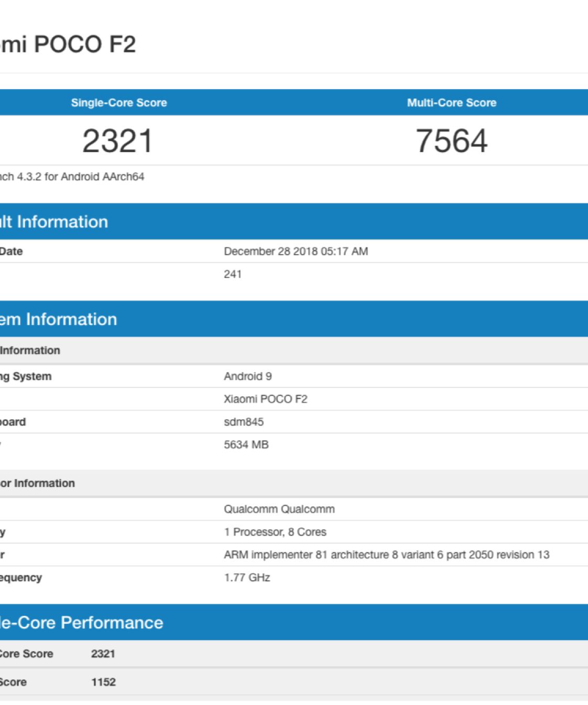Click the POCO F2 page title
Image resolution: width=588 pixels, height=705 pixels.
(x=68, y=44)
